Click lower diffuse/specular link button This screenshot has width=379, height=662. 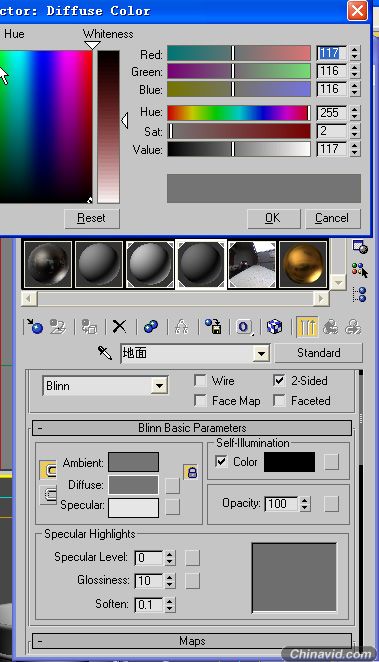(48, 494)
